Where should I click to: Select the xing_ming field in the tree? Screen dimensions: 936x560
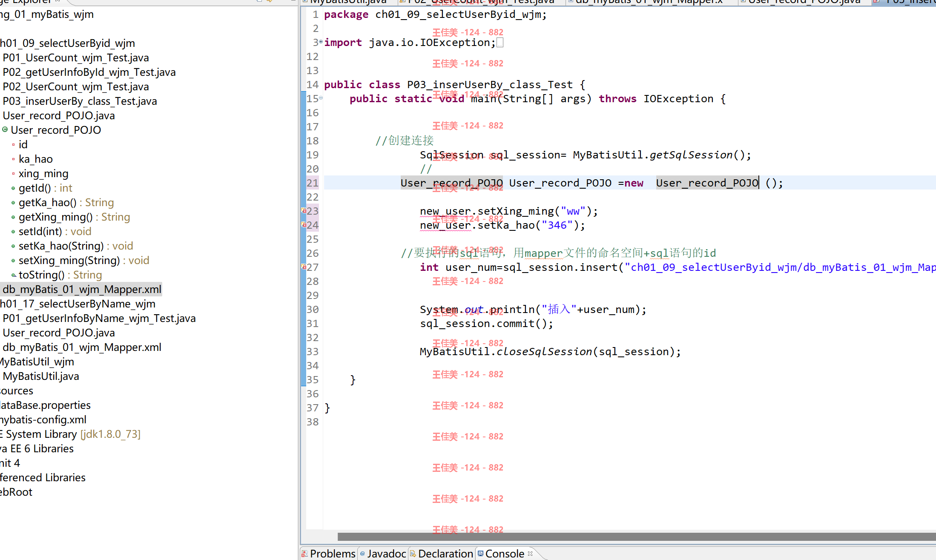pos(43,173)
